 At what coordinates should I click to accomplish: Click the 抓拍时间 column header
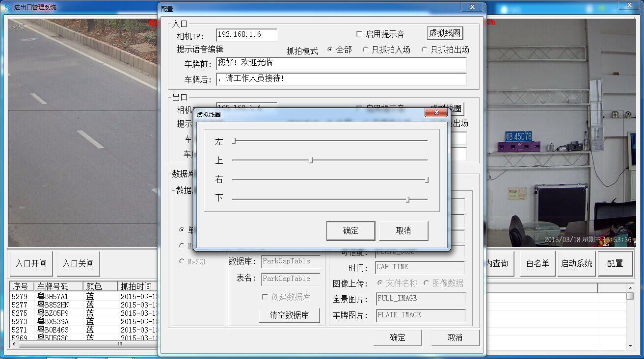click(138, 286)
